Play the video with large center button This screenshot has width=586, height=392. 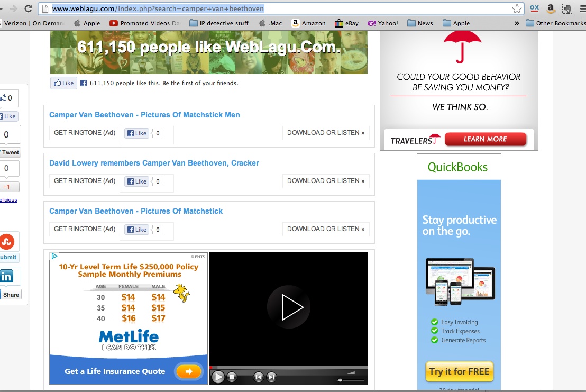tap(288, 307)
